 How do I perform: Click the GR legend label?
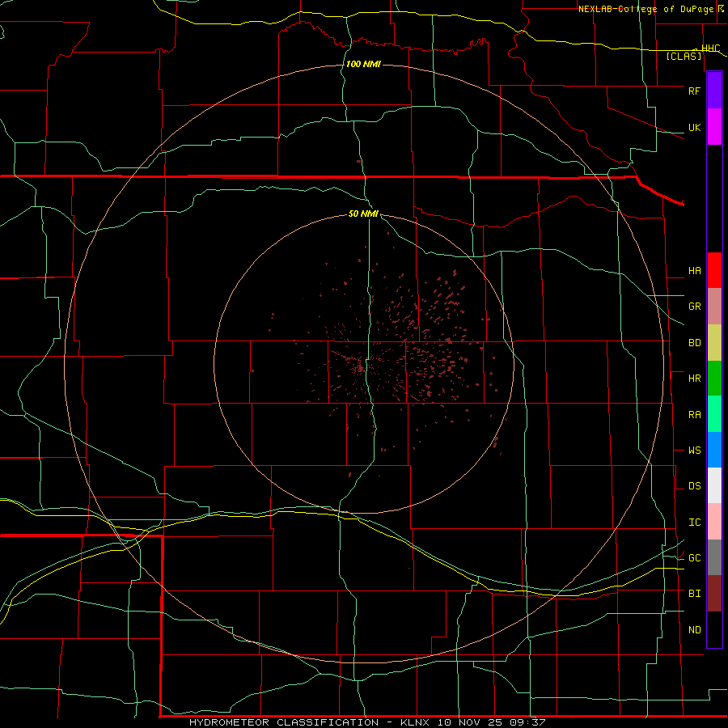tap(694, 307)
